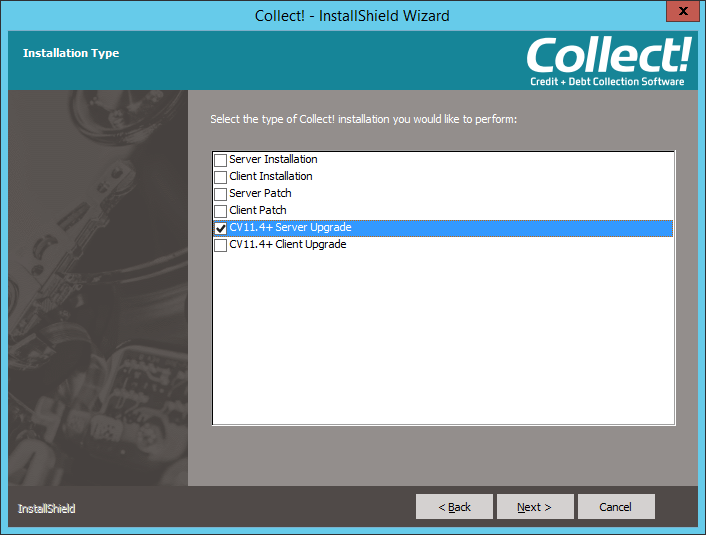The image size is (706, 535).
Task: Select the 'Client Patch' list label
Action: 258,210
